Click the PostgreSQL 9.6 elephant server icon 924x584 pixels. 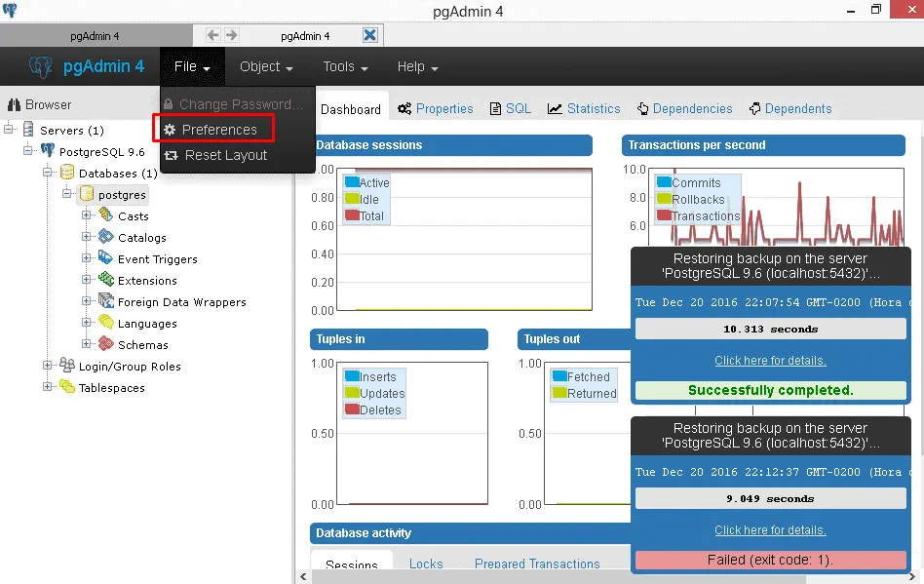(48, 151)
